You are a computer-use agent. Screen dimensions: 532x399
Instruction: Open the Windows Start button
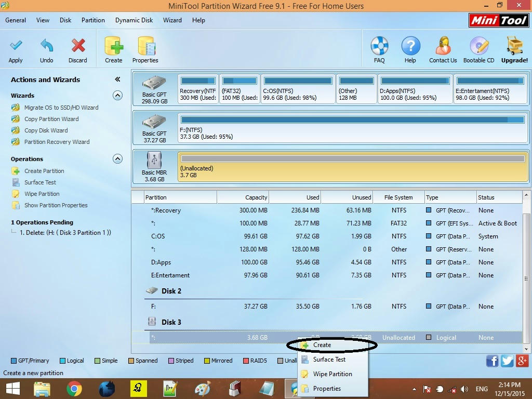13,389
